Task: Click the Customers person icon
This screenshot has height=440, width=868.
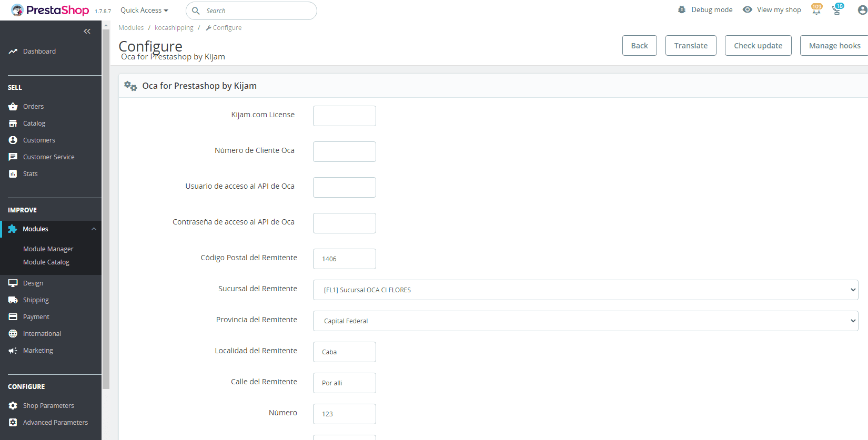Action: coord(13,140)
